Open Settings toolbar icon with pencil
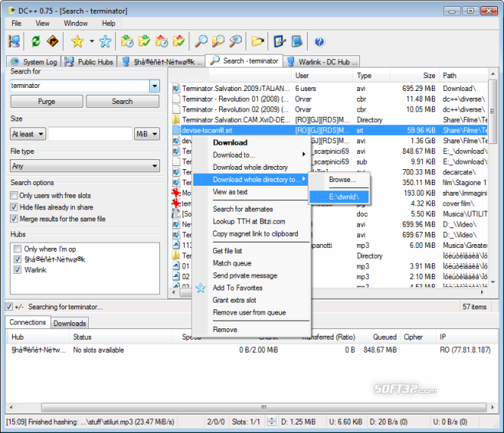Image resolution: width=504 pixels, height=433 pixels. (280, 42)
